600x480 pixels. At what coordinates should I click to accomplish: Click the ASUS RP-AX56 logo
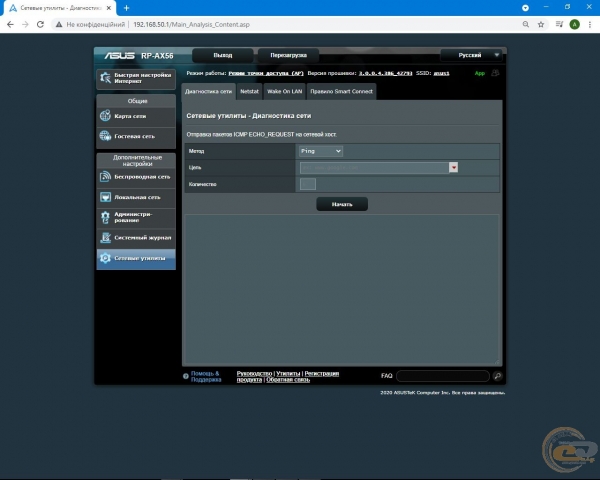[x=139, y=56]
